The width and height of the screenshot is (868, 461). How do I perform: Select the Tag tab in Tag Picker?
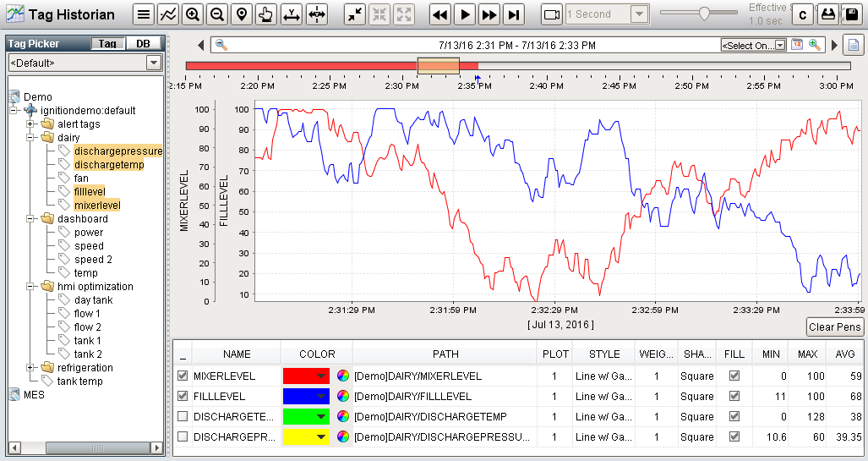[x=107, y=44]
